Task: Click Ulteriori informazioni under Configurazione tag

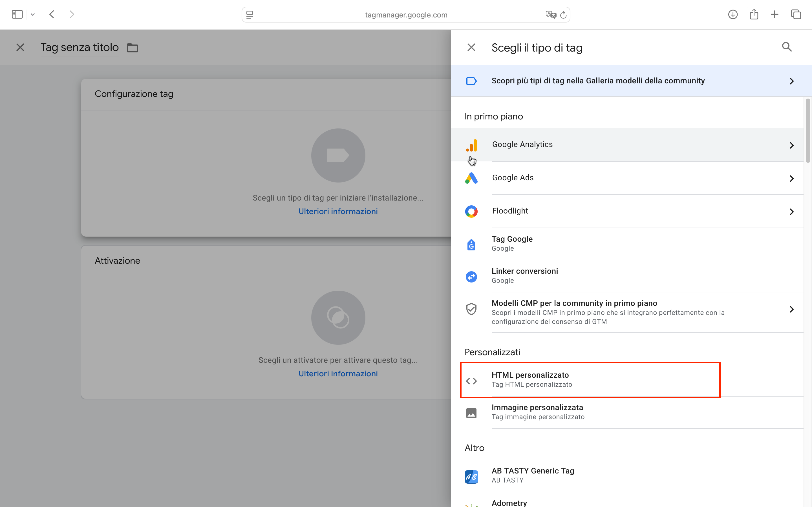Action: point(338,211)
